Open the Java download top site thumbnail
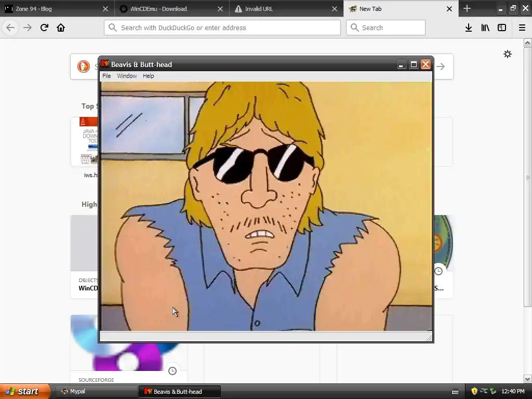 coord(85,141)
